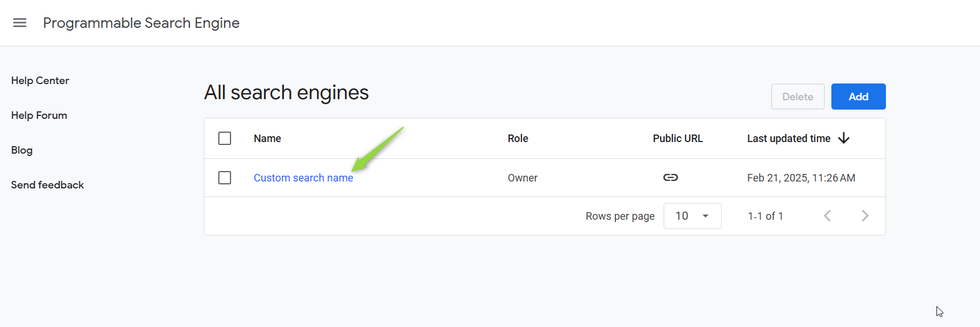
Task: Go to the previous page of results
Action: click(x=827, y=216)
